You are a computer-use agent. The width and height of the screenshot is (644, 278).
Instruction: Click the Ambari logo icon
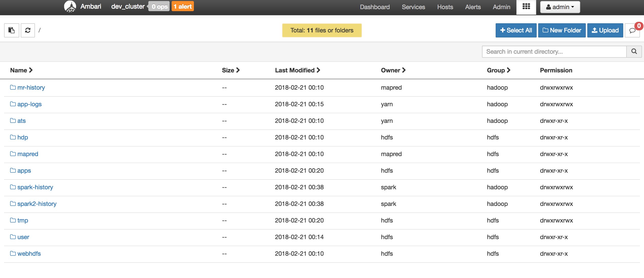point(70,7)
